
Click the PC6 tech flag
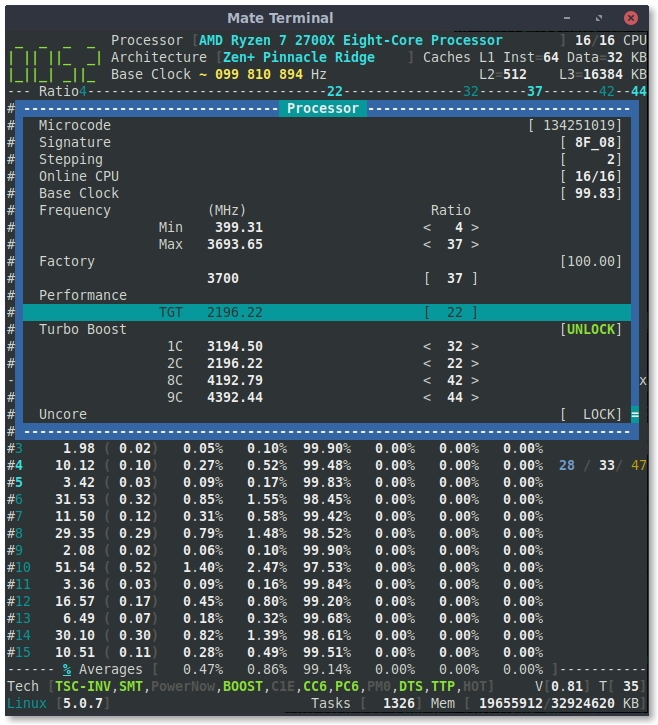tap(347, 686)
